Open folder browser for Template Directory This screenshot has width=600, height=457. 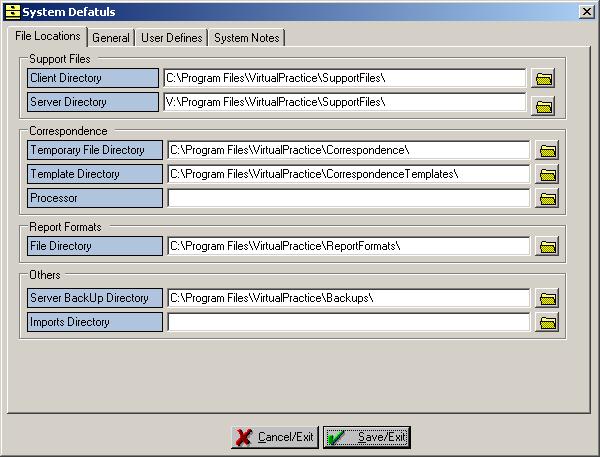coord(547,174)
